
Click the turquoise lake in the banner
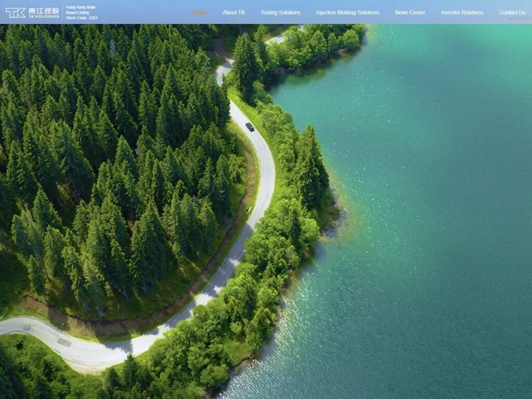(x=426, y=208)
